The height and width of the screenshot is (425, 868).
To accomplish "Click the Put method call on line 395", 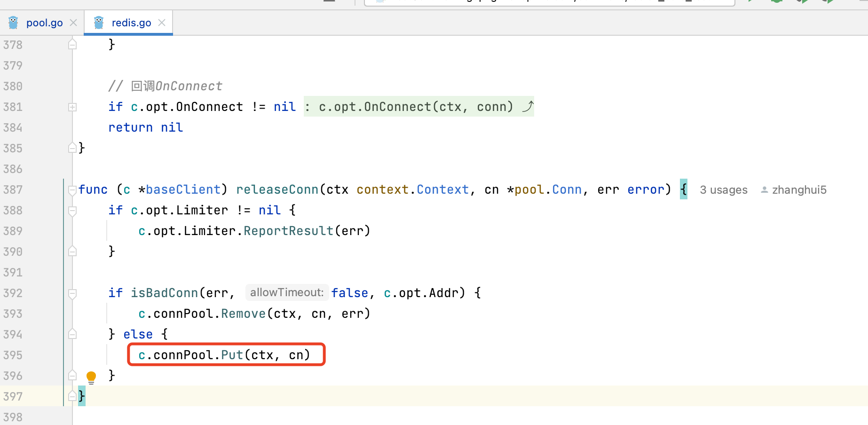I will [x=232, y=355].
